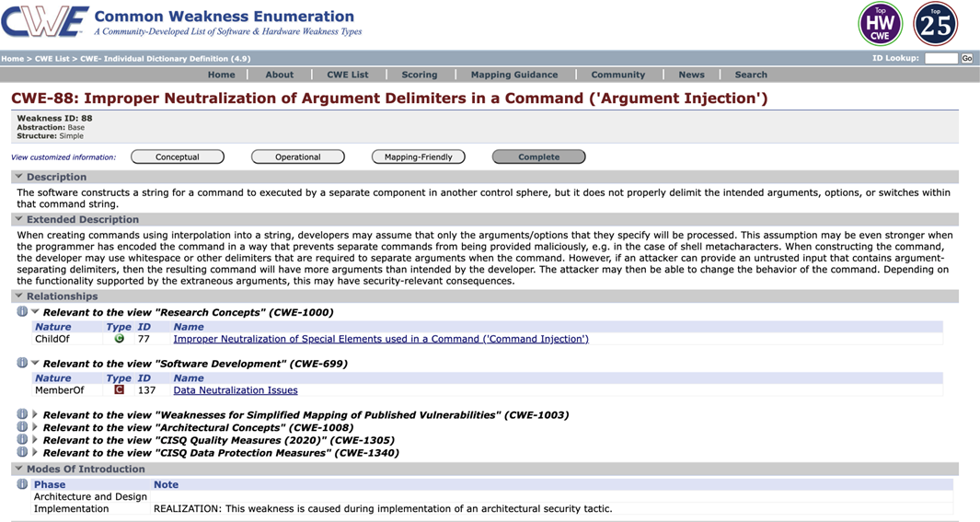Image resolution: width=980 pixels, height=522 pixels.
Task: Click info icon beside CISQ Data Protection view
Action: (22, 452)
